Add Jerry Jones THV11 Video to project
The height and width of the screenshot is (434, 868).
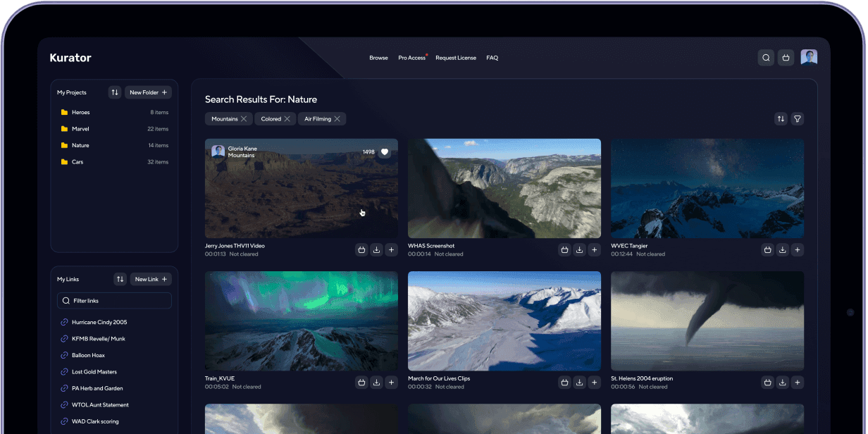(x=392, y=249)
